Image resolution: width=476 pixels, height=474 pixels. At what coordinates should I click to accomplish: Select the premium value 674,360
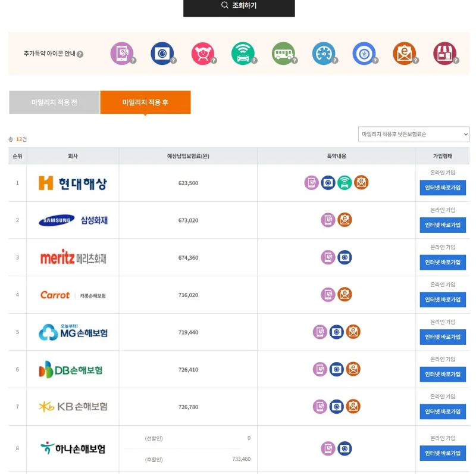coord(188,258)
